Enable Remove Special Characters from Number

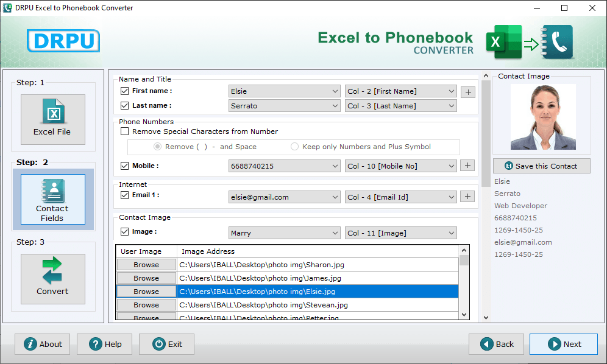125,131
